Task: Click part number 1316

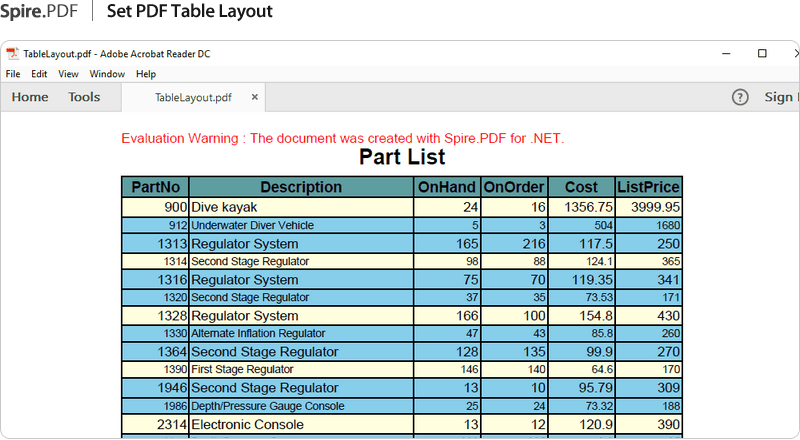Action: [x=172, y=280]
